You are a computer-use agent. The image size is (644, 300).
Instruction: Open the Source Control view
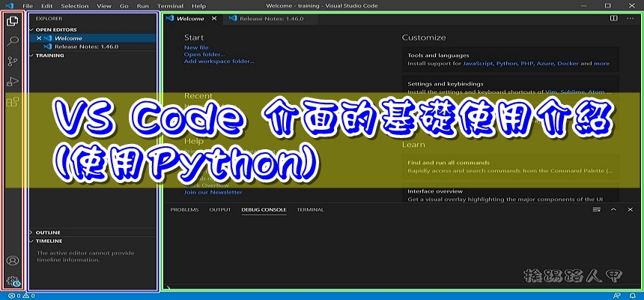(13, 61)
